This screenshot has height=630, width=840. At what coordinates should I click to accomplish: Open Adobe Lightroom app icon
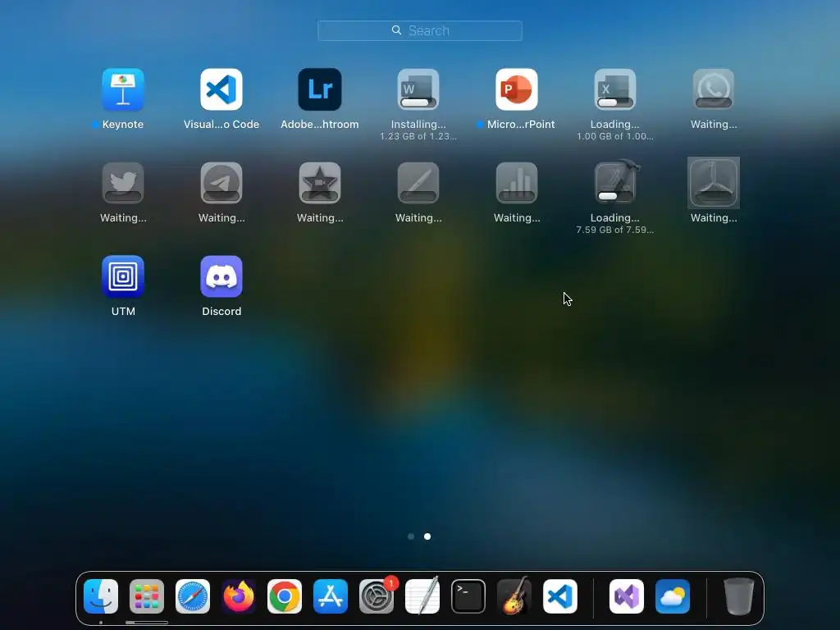click(x=320, y=89)
